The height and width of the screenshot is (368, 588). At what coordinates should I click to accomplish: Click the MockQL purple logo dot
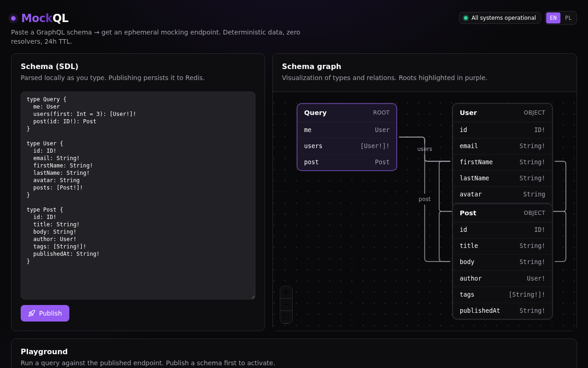pyautogui.click(x=13, y=18)
